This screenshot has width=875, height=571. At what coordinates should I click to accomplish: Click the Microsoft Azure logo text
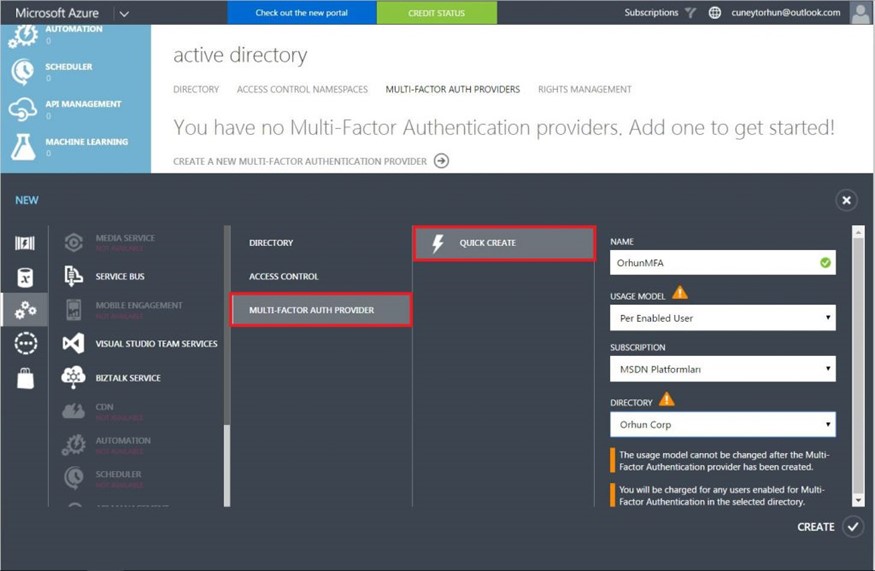click(x=57, y=13)
